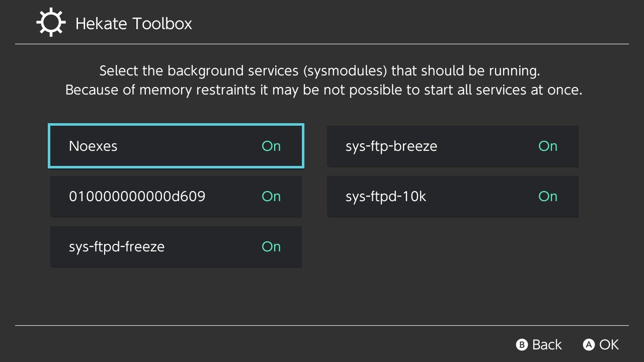Confirm with the A OK button

(601, 344)
